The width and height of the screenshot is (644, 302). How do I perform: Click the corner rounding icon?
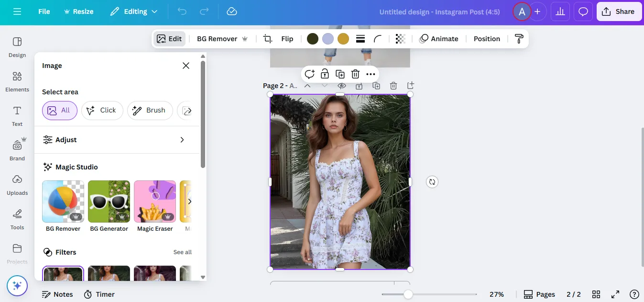click(x=378, y=39)
